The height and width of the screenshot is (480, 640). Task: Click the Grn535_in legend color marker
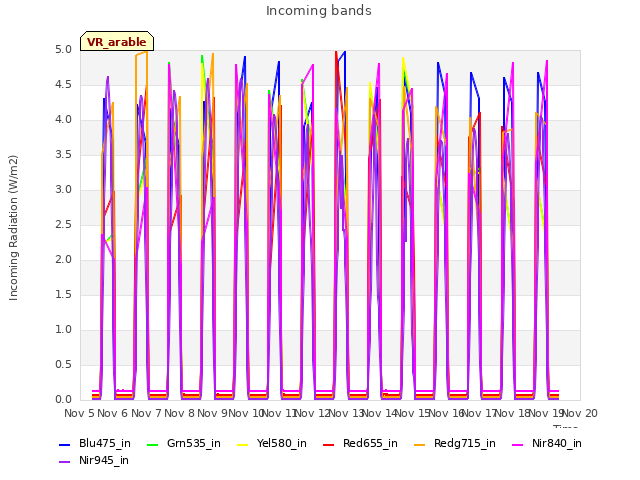pyautogui.click(x=152, y=444)
